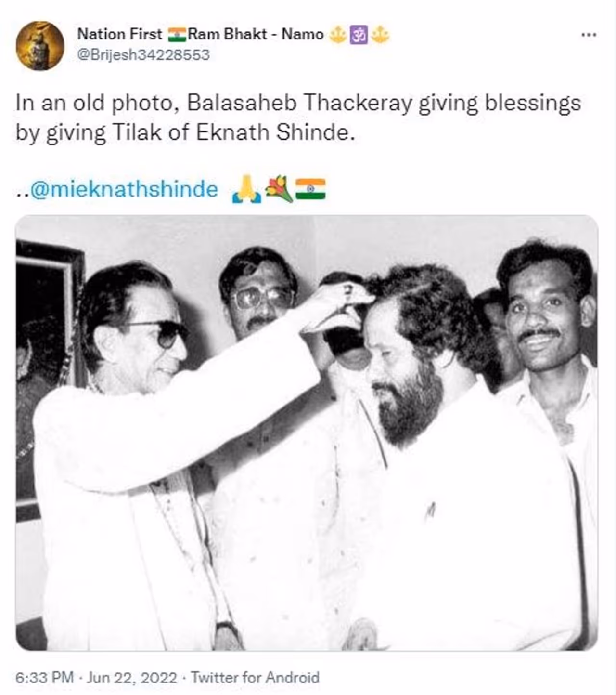Open the @mieknathshinde mention
This screenshot has height=695, width=616.
coord(124,189)
